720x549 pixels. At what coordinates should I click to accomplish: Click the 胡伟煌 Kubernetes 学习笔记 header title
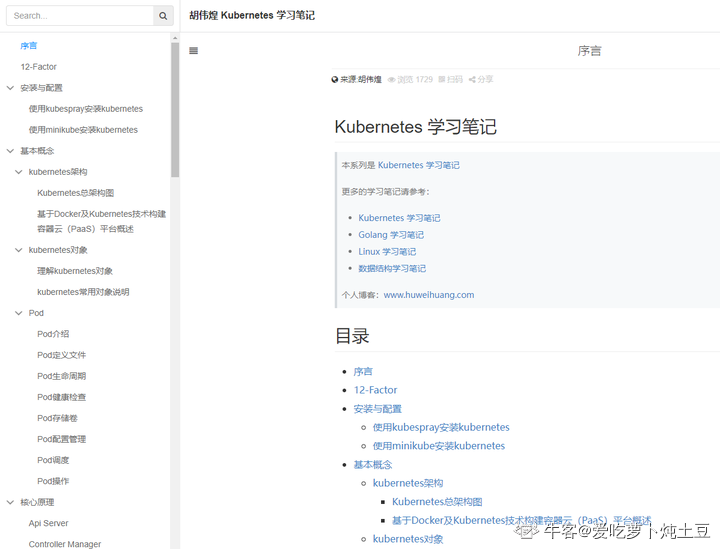point(252,15)
